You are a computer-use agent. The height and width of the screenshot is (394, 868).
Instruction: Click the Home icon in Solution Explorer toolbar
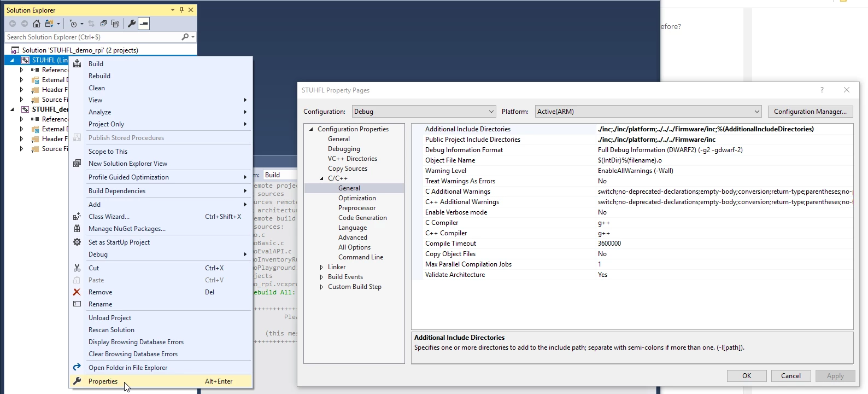coord(37,24)
